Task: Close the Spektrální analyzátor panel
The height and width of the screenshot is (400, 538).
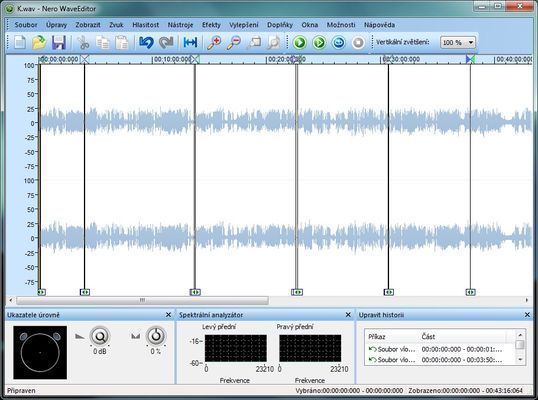Action: tap(348, 315)
